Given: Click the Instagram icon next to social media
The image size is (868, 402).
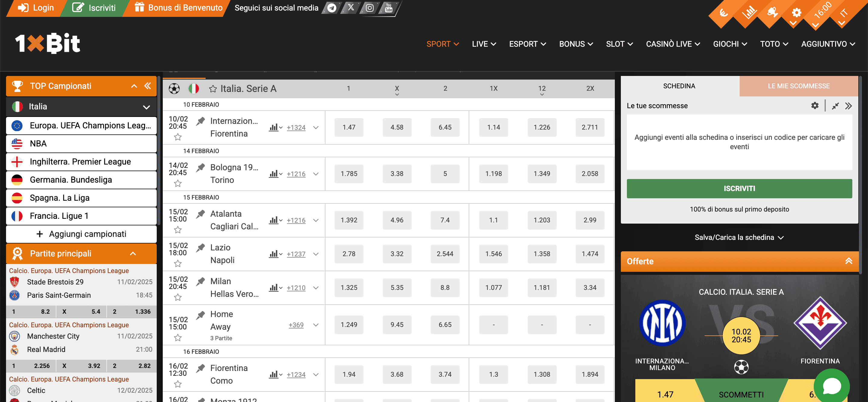Looking at the screenshot, I should pos(370,8).
